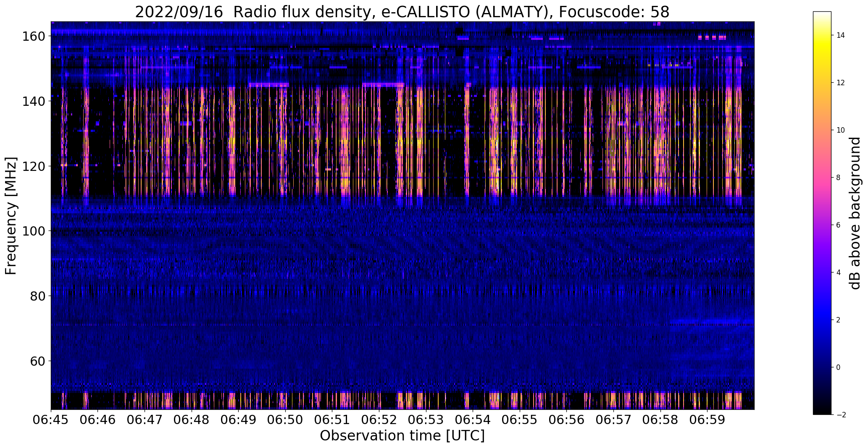Image resolution: width=868 pixels, height=448 pixels.
Task: Click the colorbar tick label 4
Action: pyautogui.click(x=839, y=272)
